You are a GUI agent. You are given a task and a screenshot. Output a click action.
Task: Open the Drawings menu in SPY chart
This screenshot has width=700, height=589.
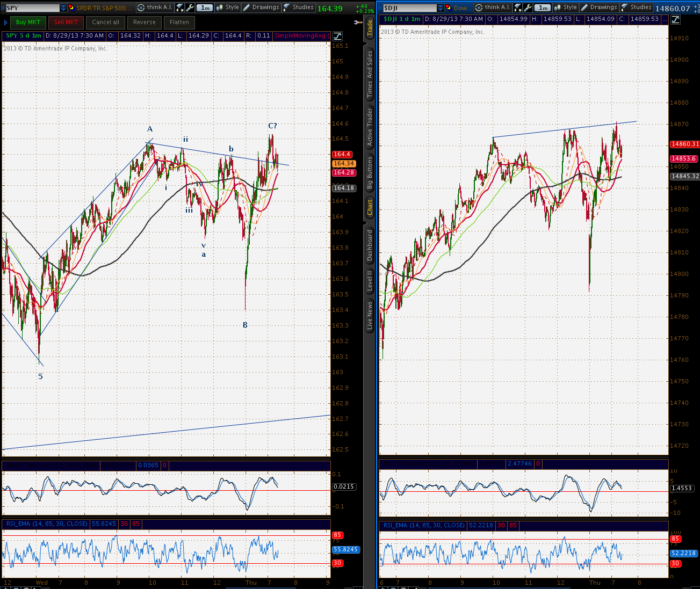tap(262, 8)
